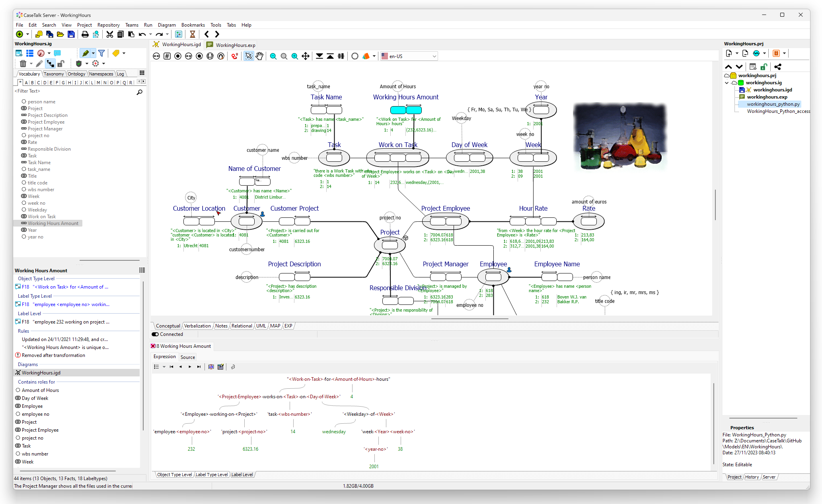Click the search magnifier in filter box
The height and width of the screenshot is (504, 822).
click(x=139, y=92)
